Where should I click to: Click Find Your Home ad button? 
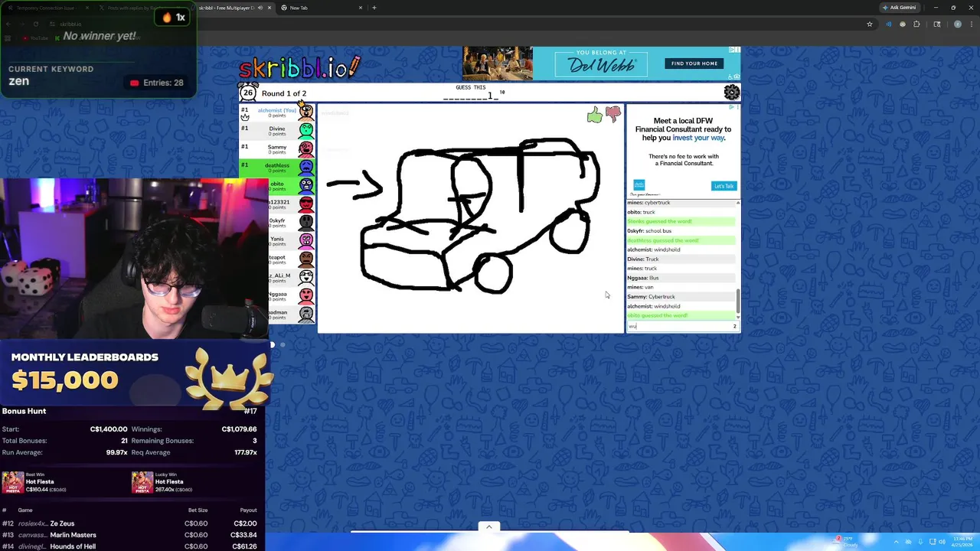coord(694,64)
